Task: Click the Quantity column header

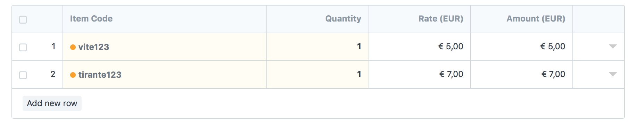Action: (343, 19)
